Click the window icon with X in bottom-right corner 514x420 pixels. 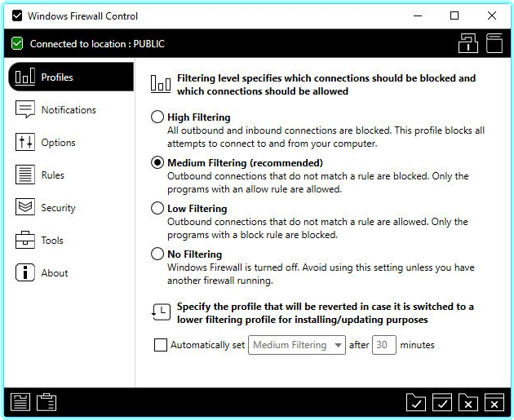tap(494, 401)
